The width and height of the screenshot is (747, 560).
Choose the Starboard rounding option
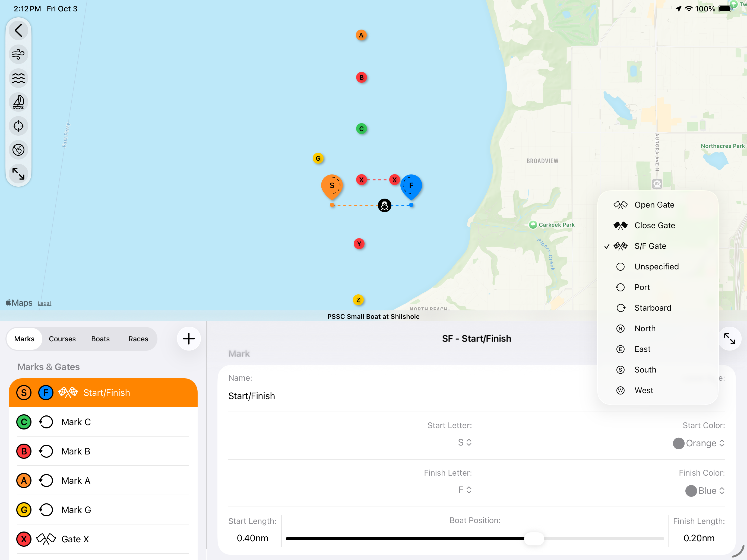pos(652,308)
